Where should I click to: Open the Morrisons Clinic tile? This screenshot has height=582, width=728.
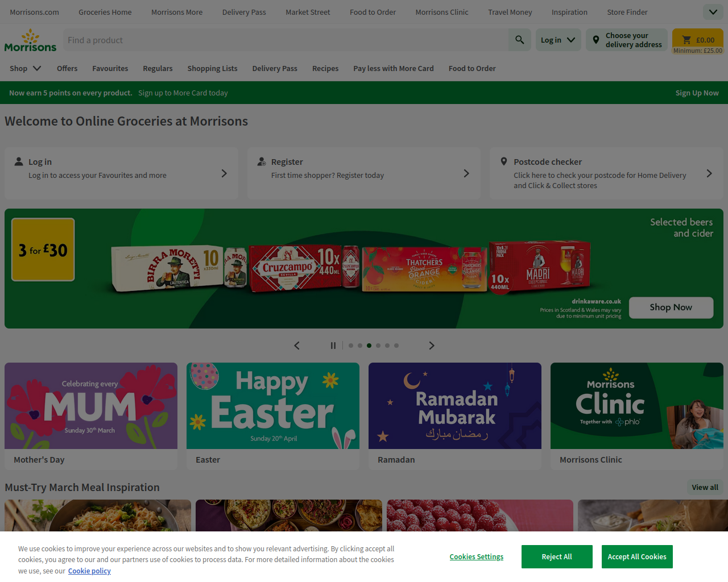pyautogui.click(x=637, y=416)
